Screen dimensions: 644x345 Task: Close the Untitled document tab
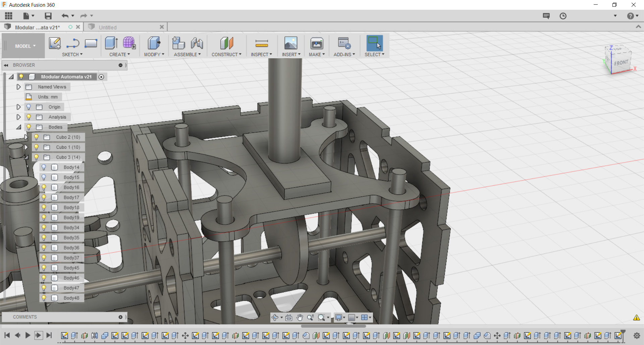click(x=162, y=27)
